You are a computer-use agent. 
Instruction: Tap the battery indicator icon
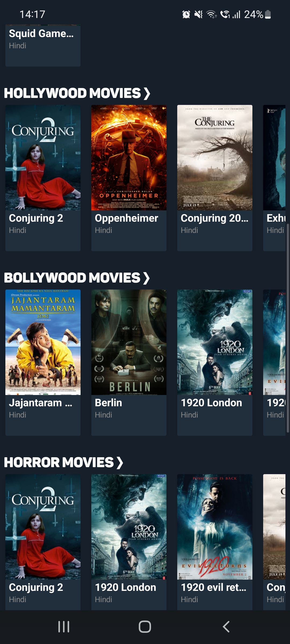[x=268, y=14]
